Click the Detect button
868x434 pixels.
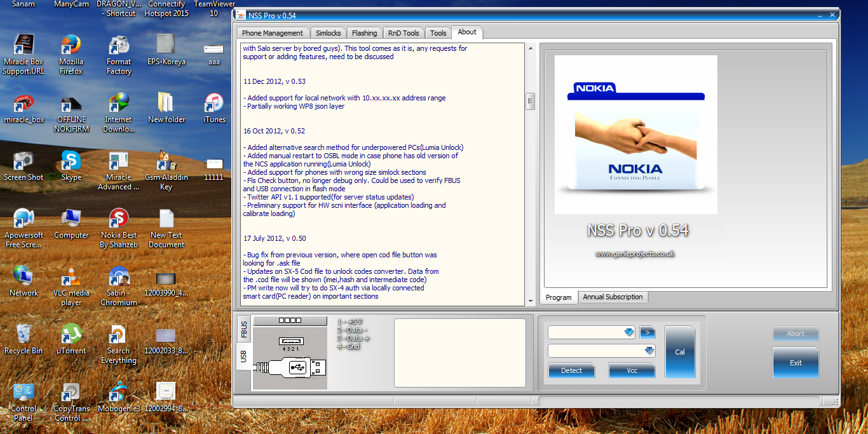pos(571,370)
